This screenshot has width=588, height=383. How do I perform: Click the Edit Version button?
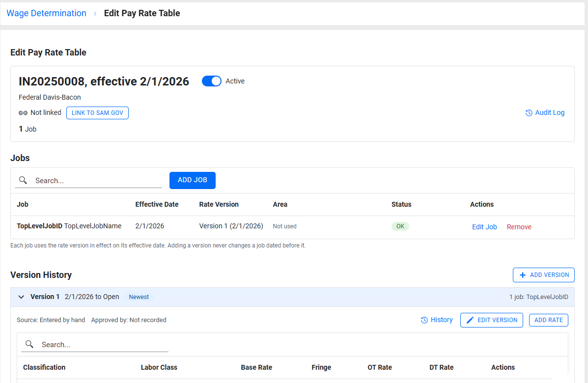coord(492,320)
